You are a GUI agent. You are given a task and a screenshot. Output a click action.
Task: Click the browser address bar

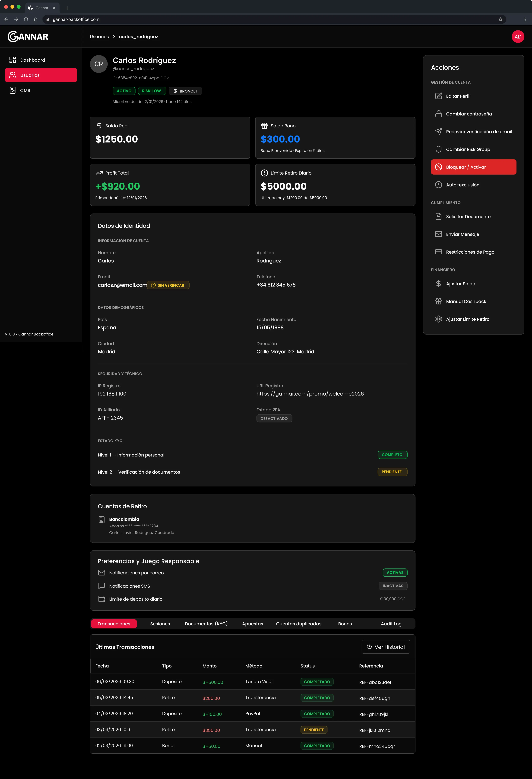(274, 19)
